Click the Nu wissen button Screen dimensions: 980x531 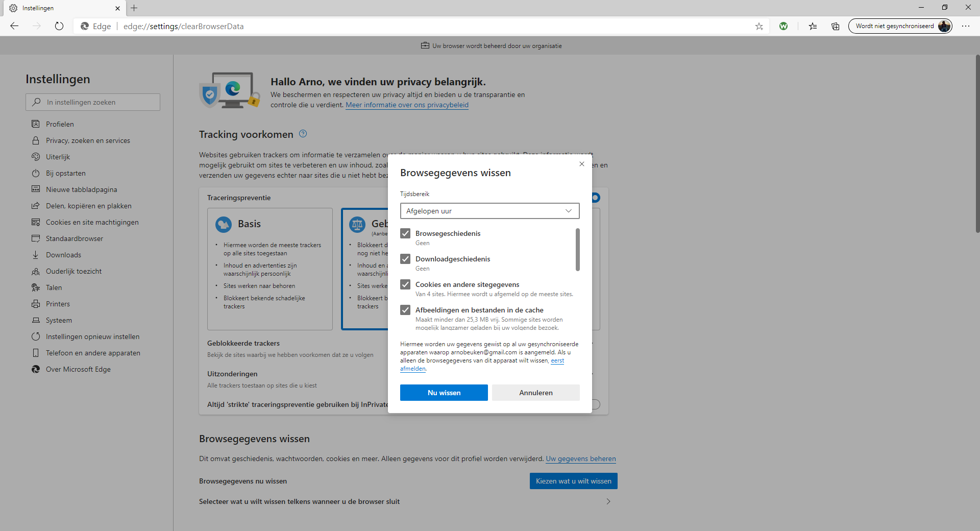coord(444,393)
